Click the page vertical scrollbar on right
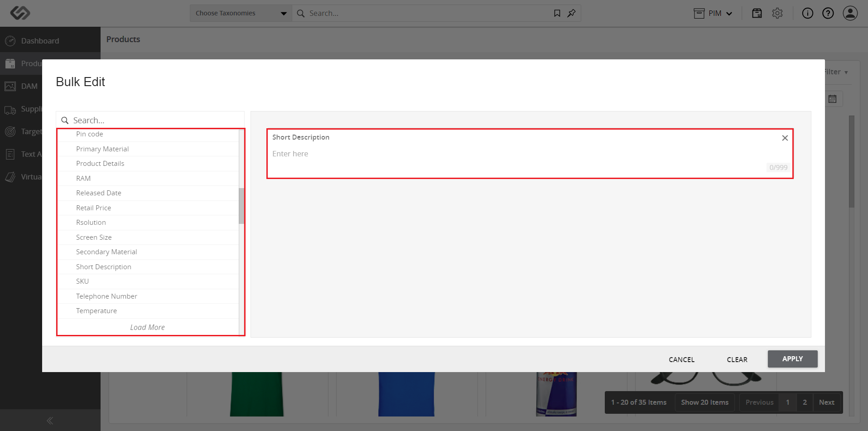 pyautogui.click(x=852, y=161)
